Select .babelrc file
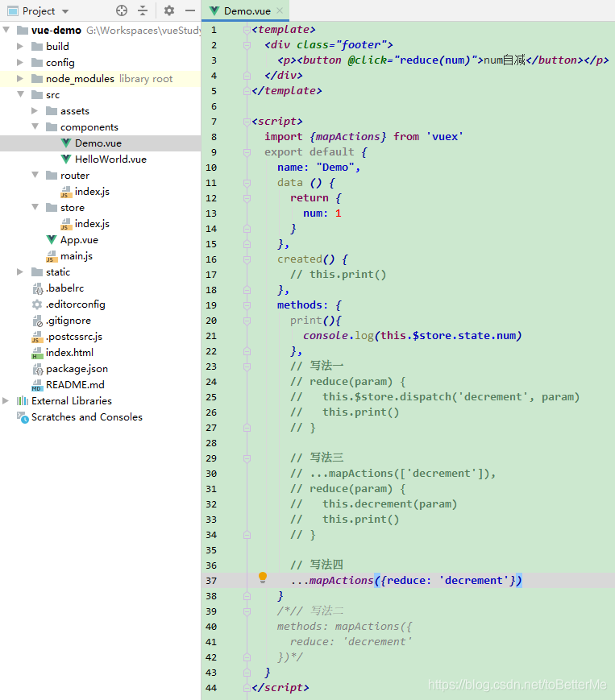This screenshot has height=700, width=615. click(64, 288)
